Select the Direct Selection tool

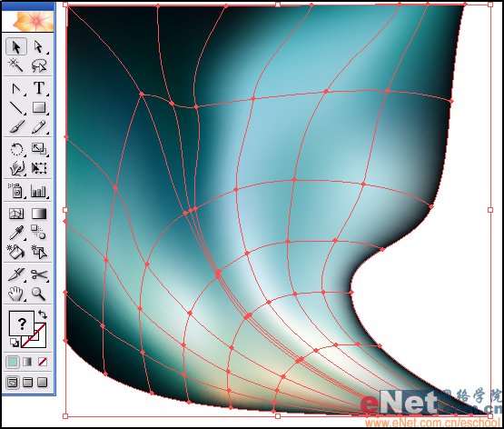[38, 47]
